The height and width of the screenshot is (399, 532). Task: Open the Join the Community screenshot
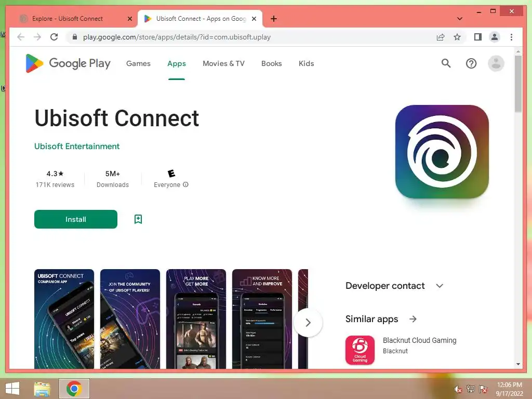coord(130,319)
